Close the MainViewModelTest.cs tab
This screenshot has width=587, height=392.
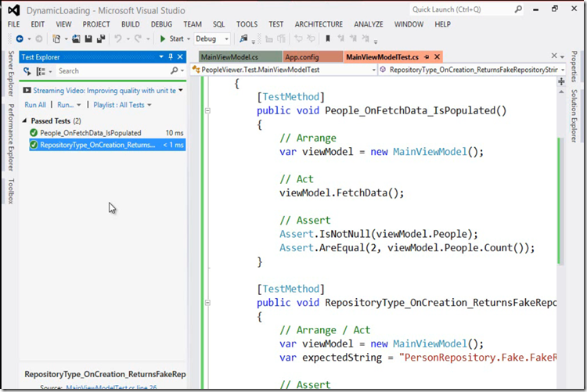coord(437,57)
